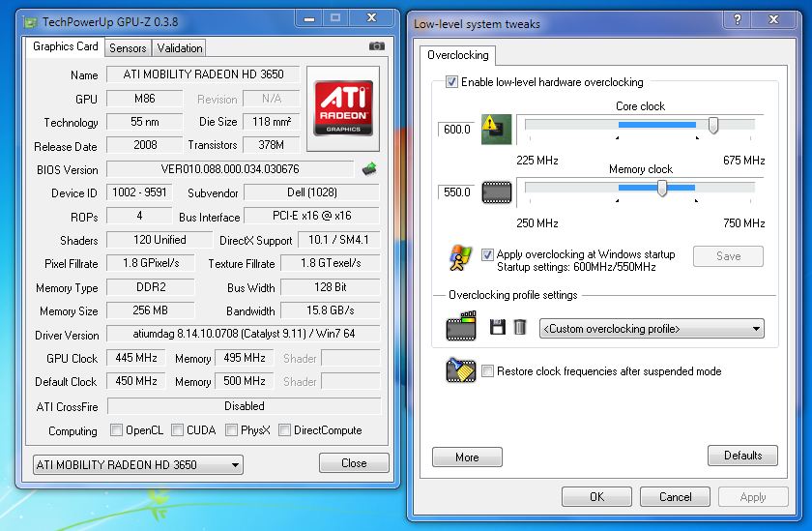Click the Device ID 1002 - 9591 field
Image resolution: width=812 pixels, height=531 pixels.
[x=139, y=192]
